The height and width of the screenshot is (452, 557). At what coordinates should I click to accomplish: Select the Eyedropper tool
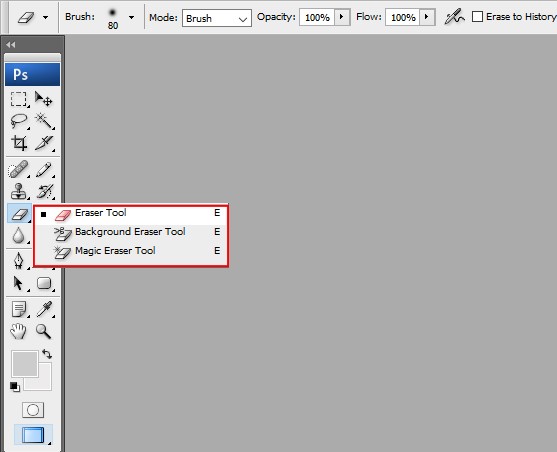point(44,309)
